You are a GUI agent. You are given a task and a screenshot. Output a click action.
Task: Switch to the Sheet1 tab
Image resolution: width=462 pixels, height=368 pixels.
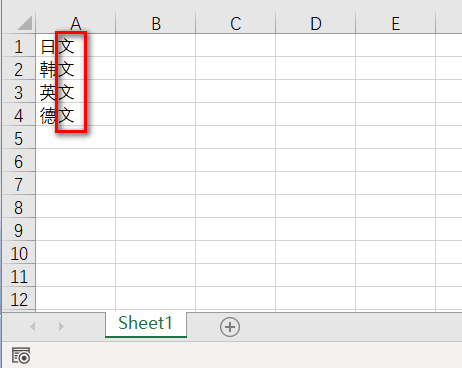(146, 323)
